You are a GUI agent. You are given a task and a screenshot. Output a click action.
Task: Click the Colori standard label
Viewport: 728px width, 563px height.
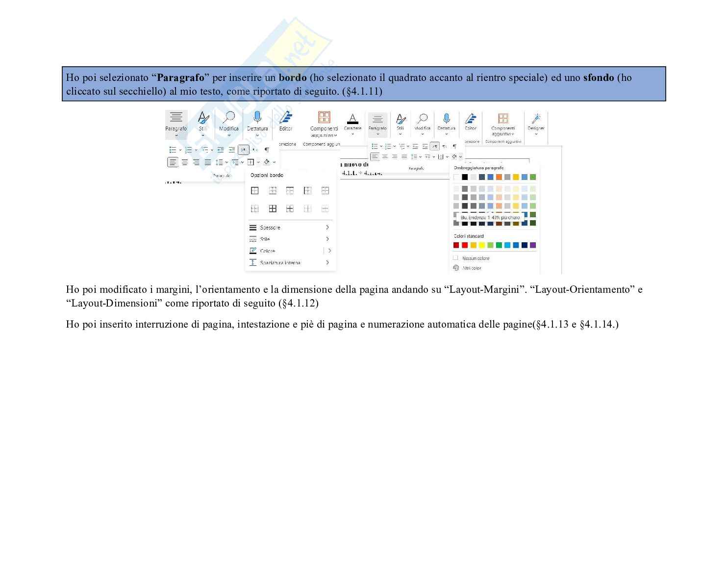coord(469,236)
